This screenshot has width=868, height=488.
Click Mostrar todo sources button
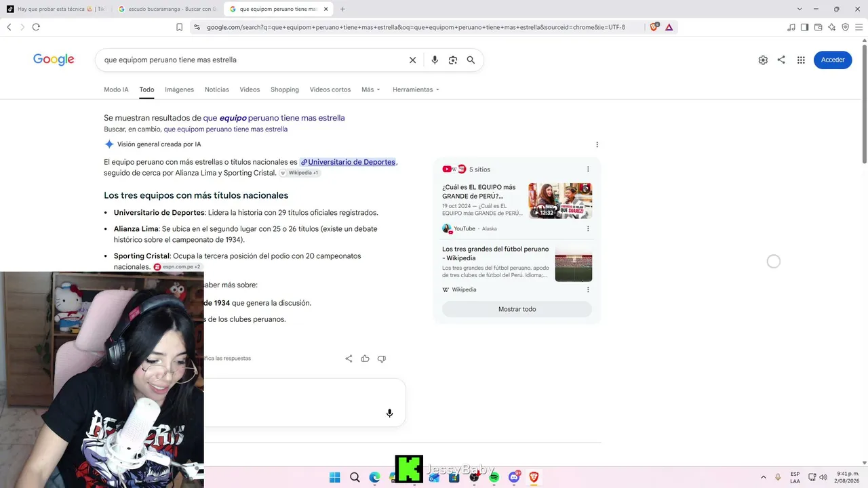pos(517,309)
